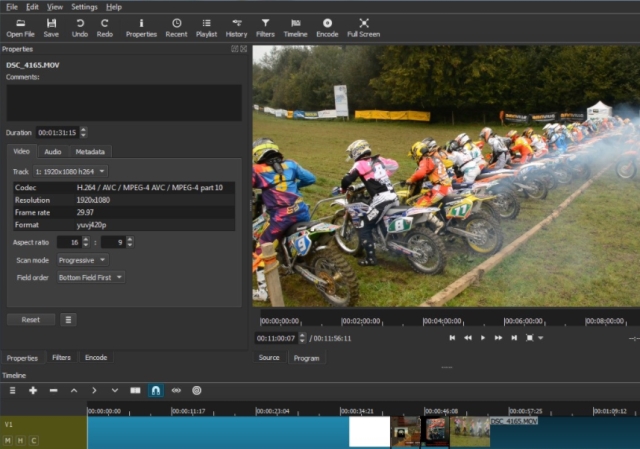Adjust the Duration spinner arrows
This screenshot has width=640, height=449.
pyautogui.click(x=83, y=132)
